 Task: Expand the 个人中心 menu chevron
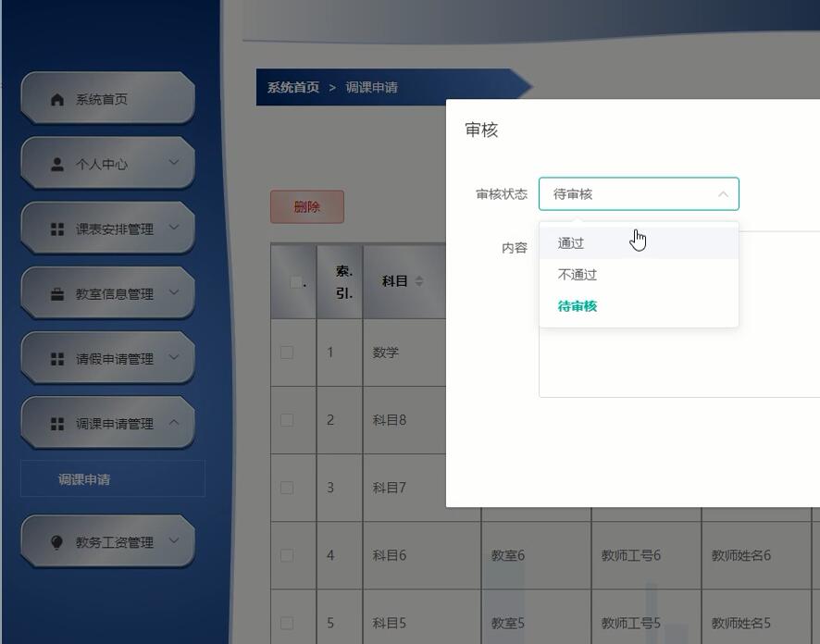coord(174,162)
